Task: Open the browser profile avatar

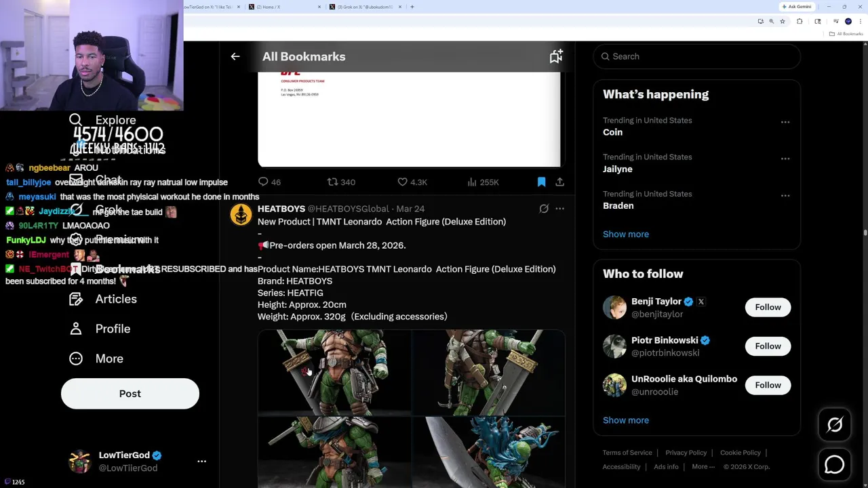Action: 848,22
